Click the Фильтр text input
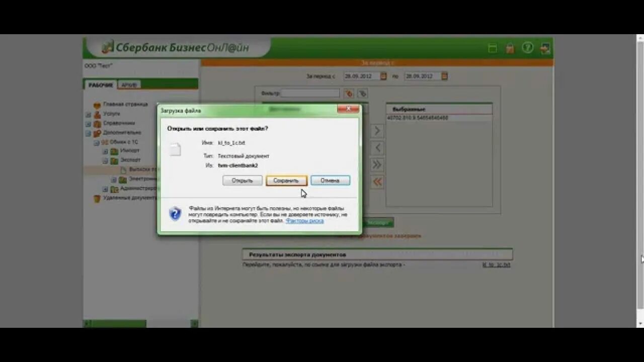Screen dimensions: 644x362 [310, 94]
